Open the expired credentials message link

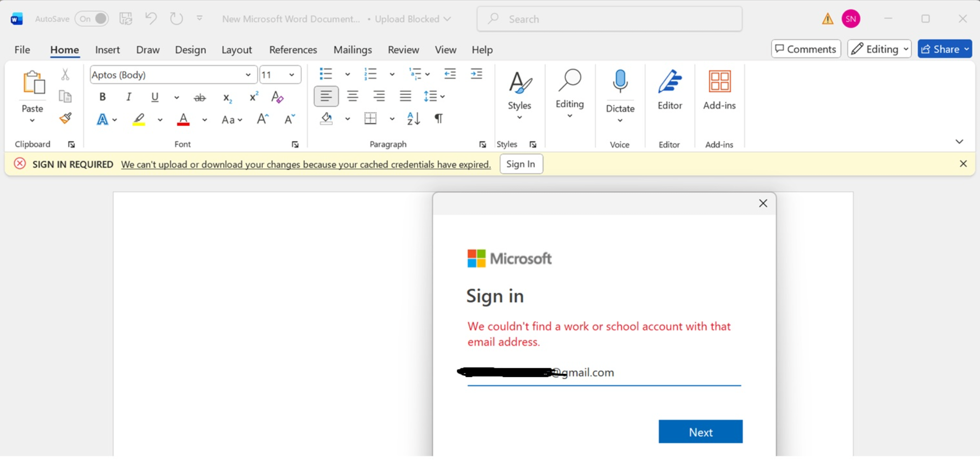(306, 165)
